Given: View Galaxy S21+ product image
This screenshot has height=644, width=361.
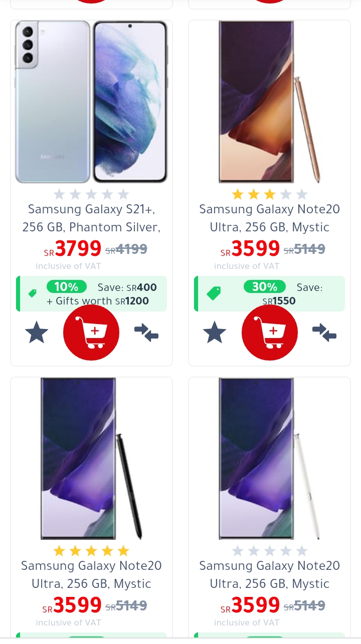Looking at the screenshot, I should point(91,102).
